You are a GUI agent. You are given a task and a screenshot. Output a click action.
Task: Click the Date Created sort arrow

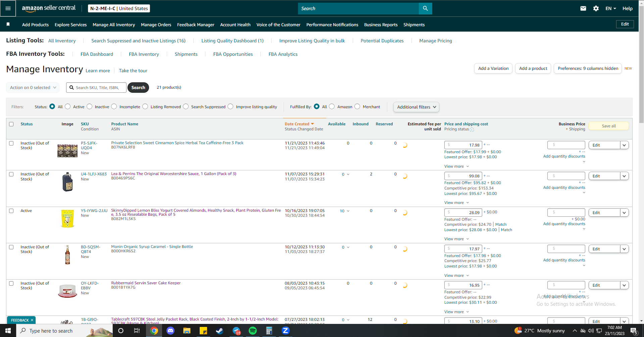tap(312, 124)
